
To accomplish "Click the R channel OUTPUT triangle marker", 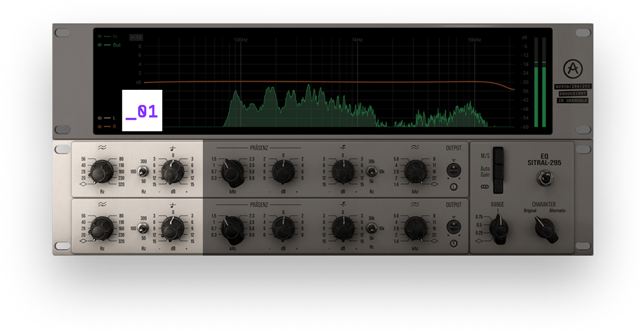I will coord(454,217).
